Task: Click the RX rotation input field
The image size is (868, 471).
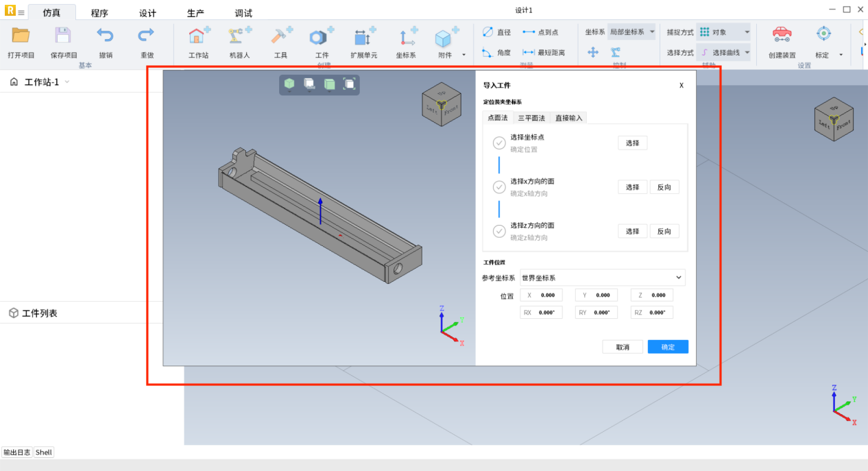Action: (x=542, y=313)
